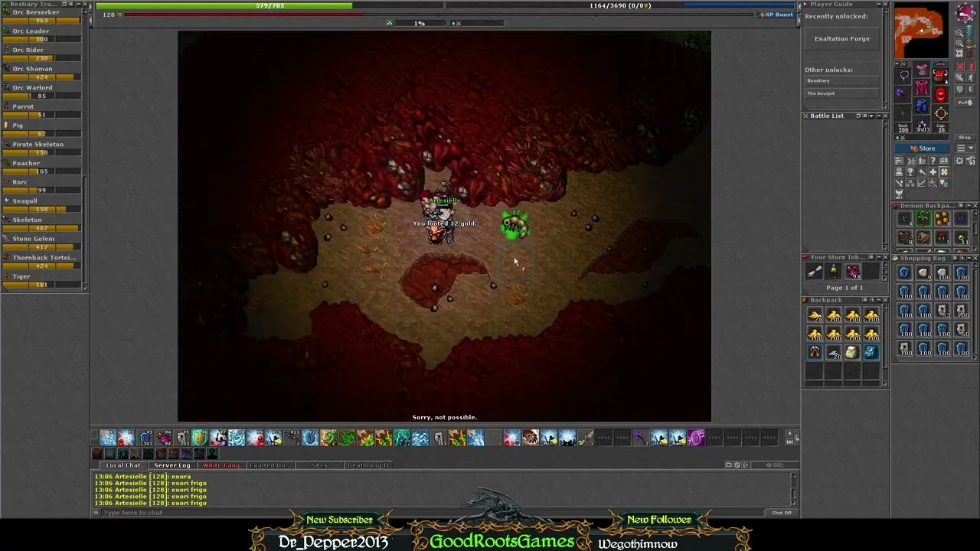Click the white plus icon in the control grid
The height and width of the screenshot is (551, 980).
click(933, 172)
